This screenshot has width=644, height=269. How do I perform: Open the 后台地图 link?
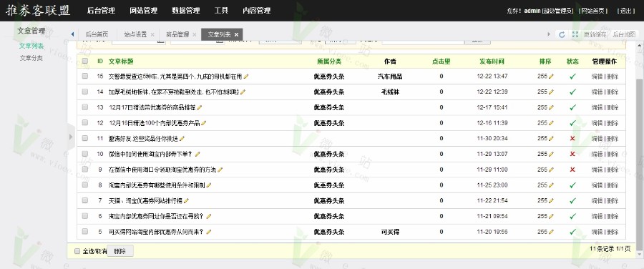coord(624,35)
